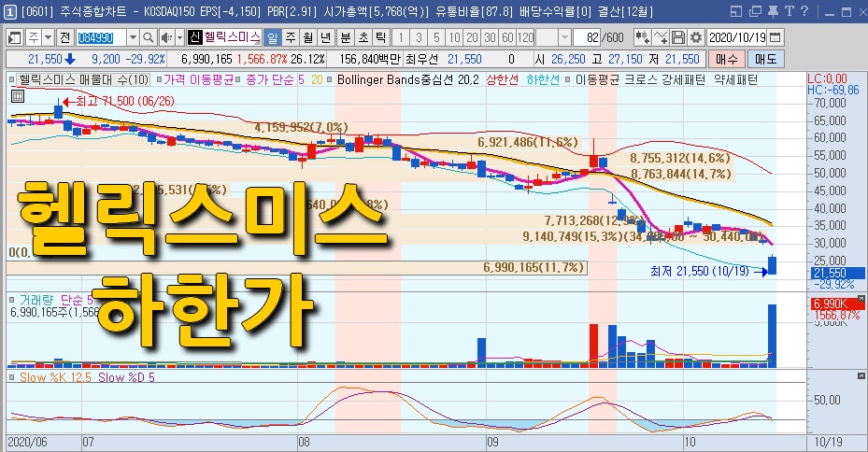Open the calendar date picker icon

776,37
